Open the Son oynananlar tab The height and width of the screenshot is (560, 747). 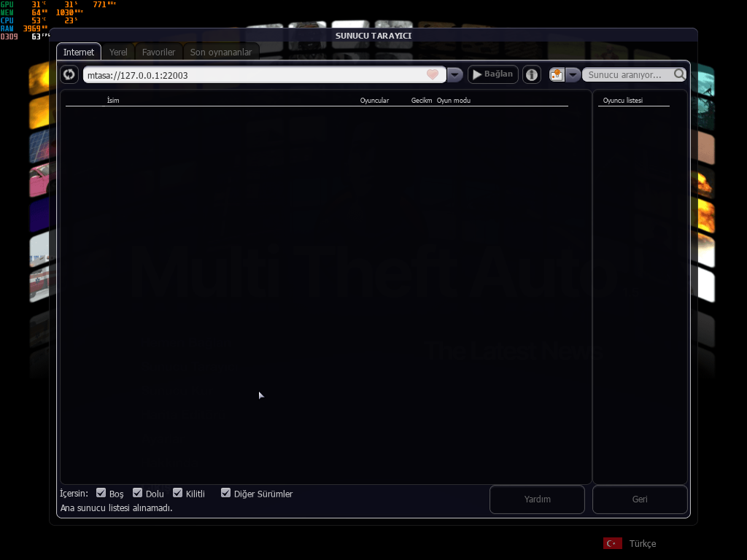pyautogui.click(x=221, y=52)
